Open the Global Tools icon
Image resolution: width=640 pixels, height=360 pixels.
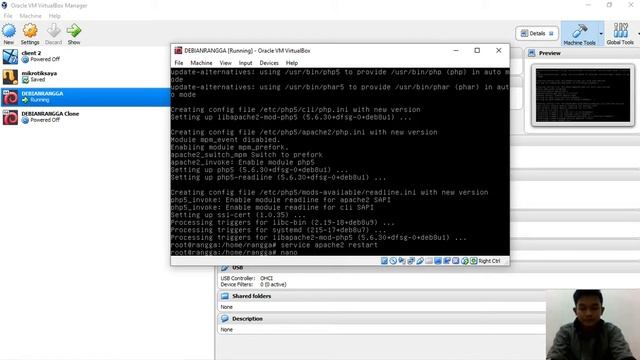620,31
